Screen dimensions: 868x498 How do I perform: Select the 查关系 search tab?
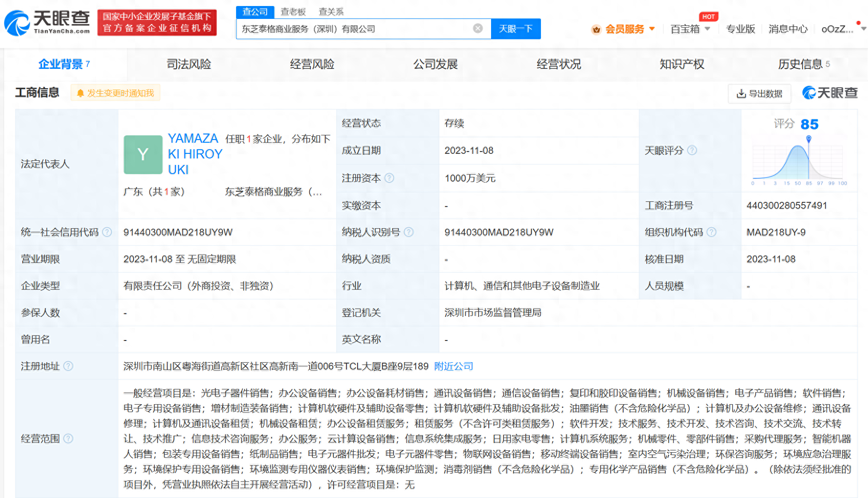coord(331,12)
